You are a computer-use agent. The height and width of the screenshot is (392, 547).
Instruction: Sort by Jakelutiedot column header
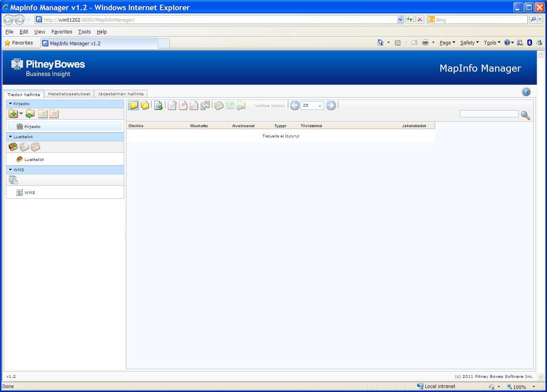pos(414,126)
